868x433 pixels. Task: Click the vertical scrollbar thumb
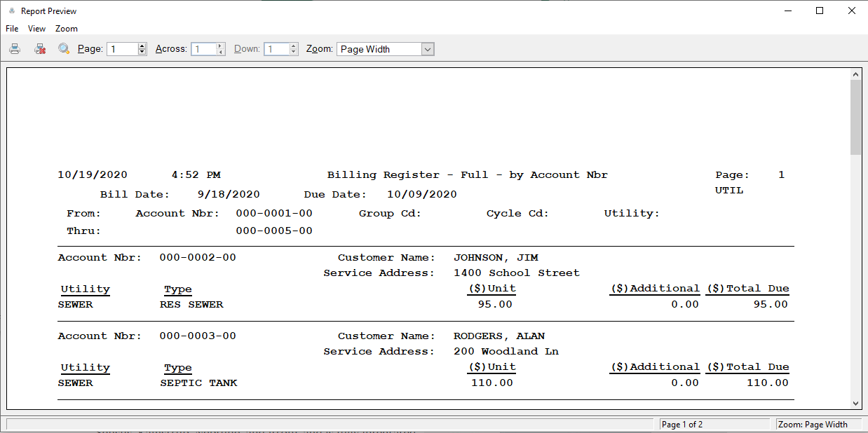coord(855,116)
